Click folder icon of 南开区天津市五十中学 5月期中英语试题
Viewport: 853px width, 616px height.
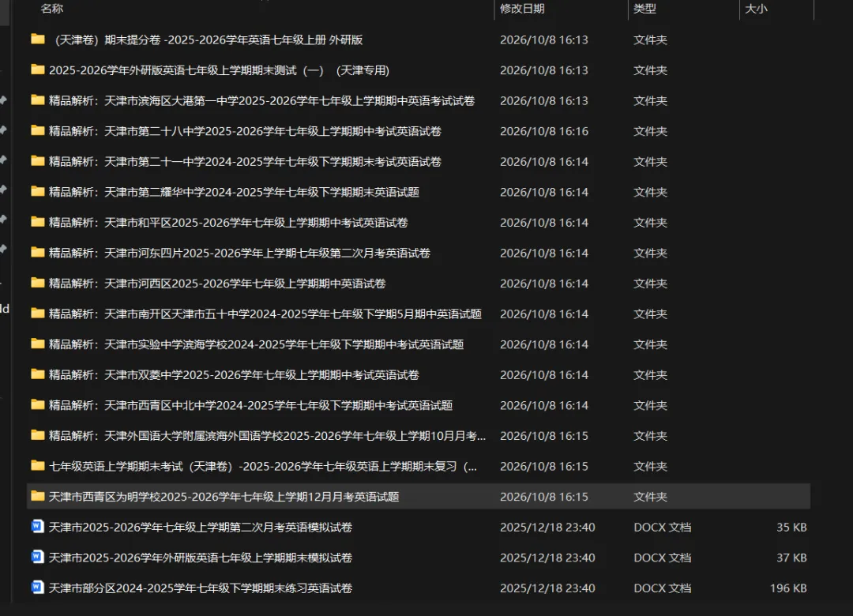click(x=38, y=313)
